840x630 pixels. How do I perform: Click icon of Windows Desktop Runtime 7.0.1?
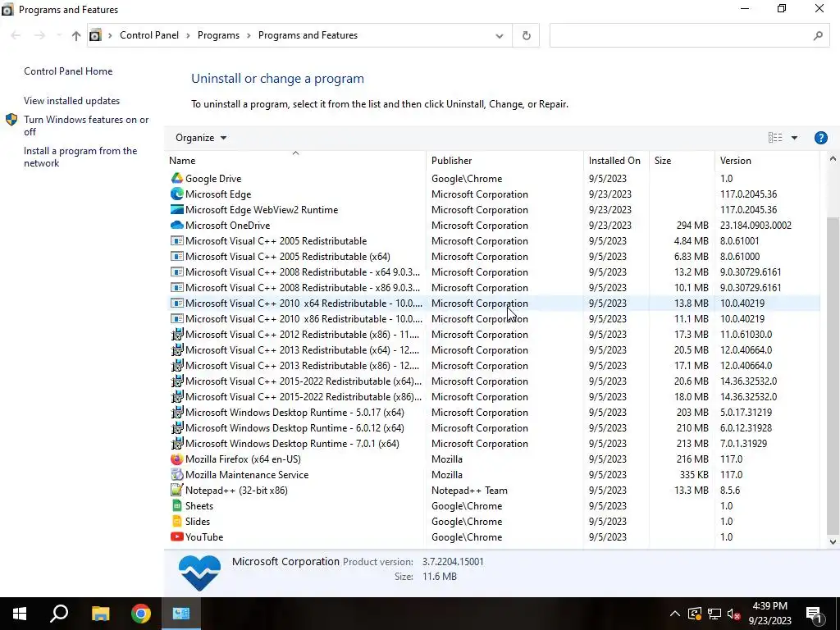tap(177, 444)
